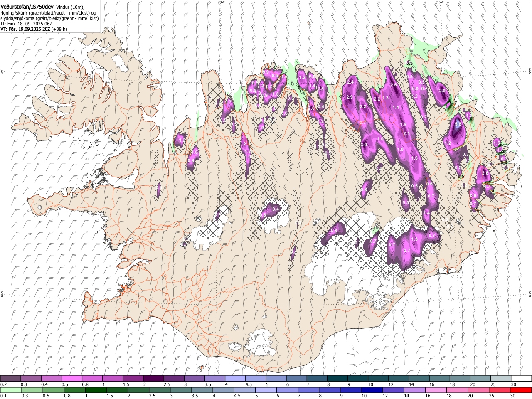
Task: Pick top legend swatch starting at 14
Action: coord(419,378)
